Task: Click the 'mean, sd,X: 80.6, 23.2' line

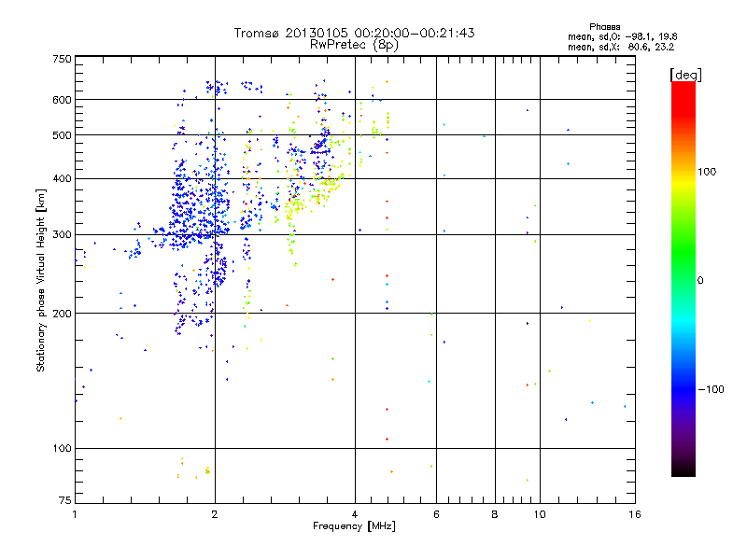Action: point(621,47)
